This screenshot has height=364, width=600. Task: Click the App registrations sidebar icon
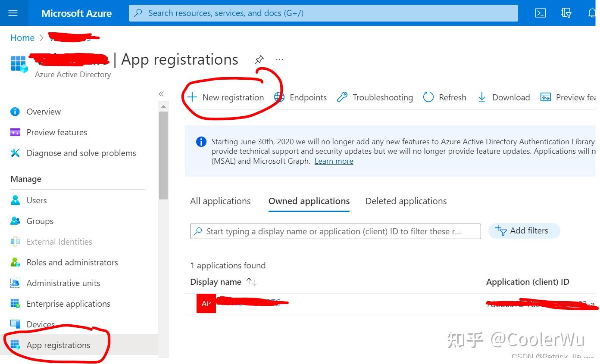[x=15, y=345]
